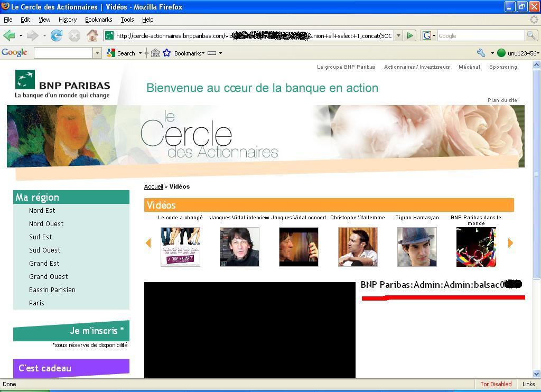Open the View menu
This screenshot has width=541, height=392.
[44, 20]
